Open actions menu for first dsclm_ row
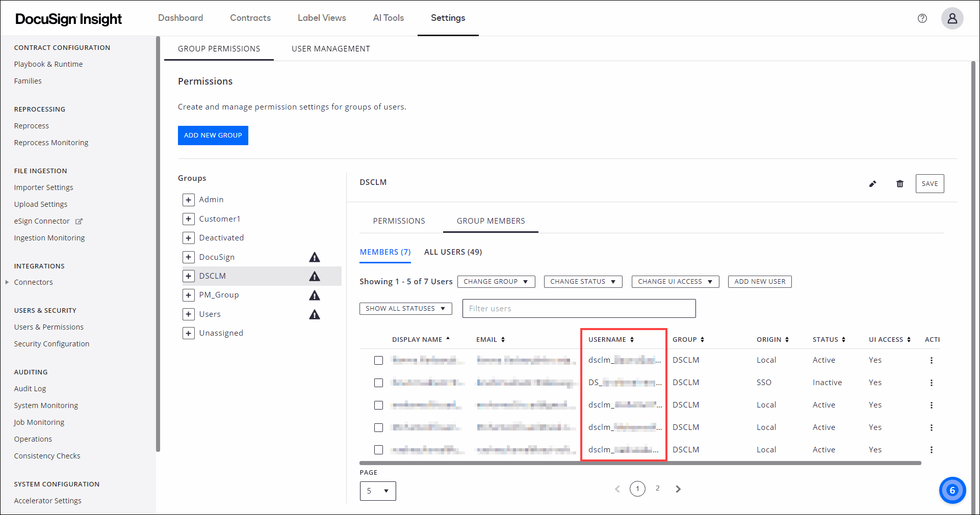Viewport: 980px width, 515px height. coord(931,360)
